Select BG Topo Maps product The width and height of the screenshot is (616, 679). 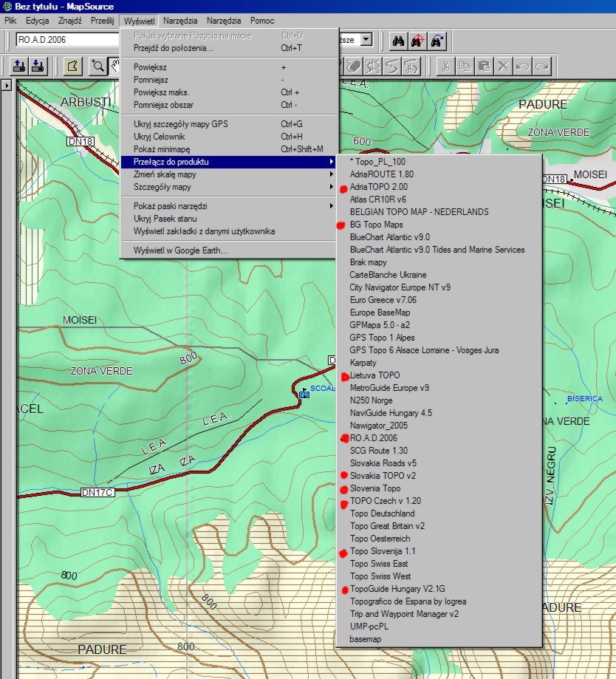(439, 225)
